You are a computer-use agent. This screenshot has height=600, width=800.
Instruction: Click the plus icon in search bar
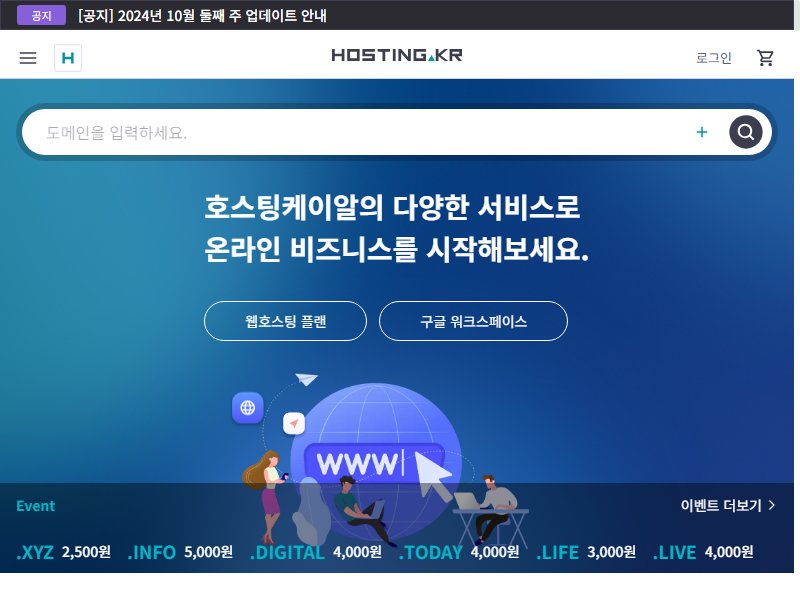(x=702, y=132)
